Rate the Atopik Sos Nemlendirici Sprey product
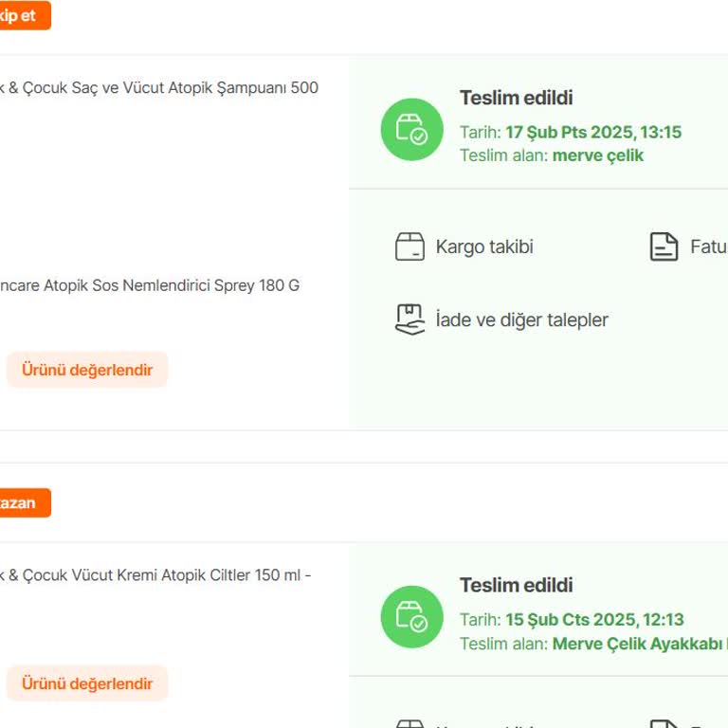 (87, 370)
